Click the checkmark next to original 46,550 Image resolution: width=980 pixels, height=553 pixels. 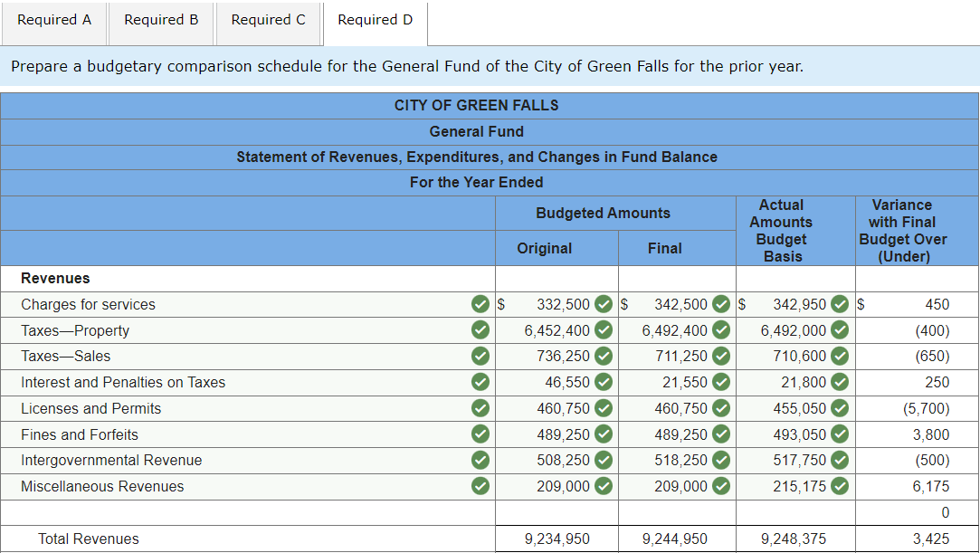pyautogui.click(x=604, y=382)
